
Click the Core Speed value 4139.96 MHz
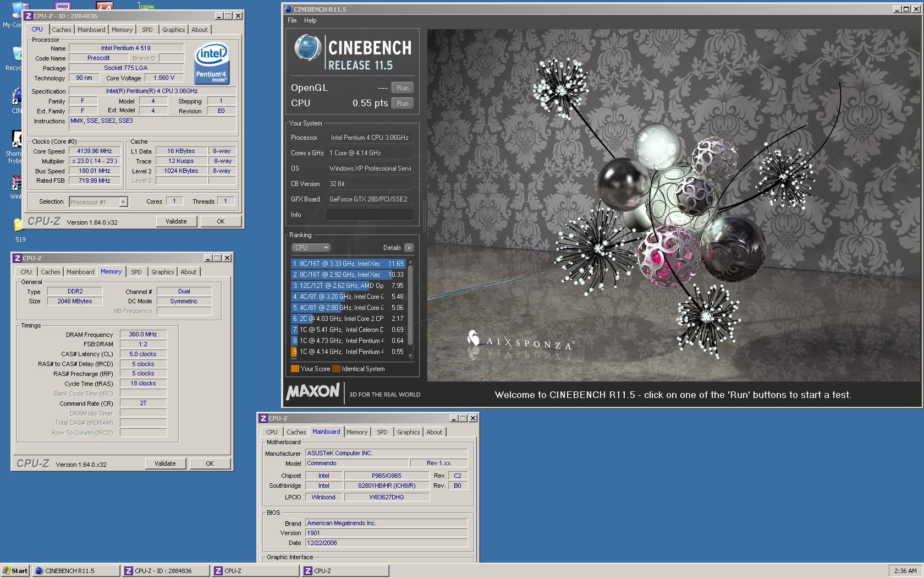point(94,151)
